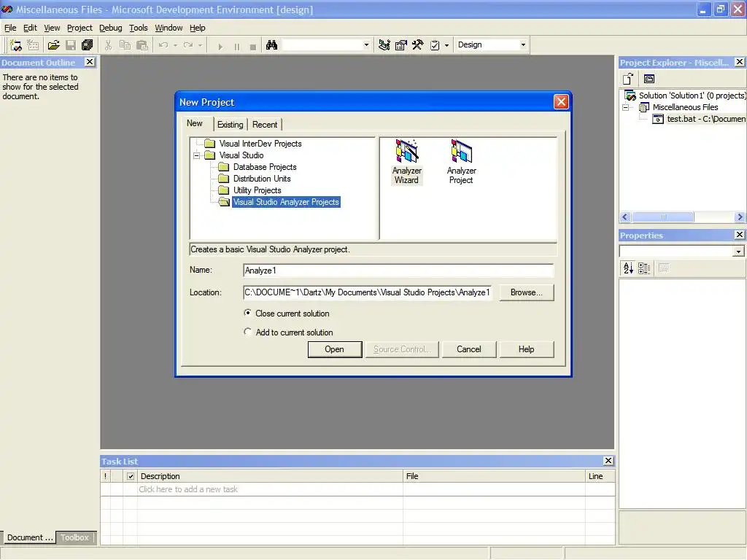Click the checkmark column header in Task List
Viewport: 747px width, 560px height.
(131, 476)
